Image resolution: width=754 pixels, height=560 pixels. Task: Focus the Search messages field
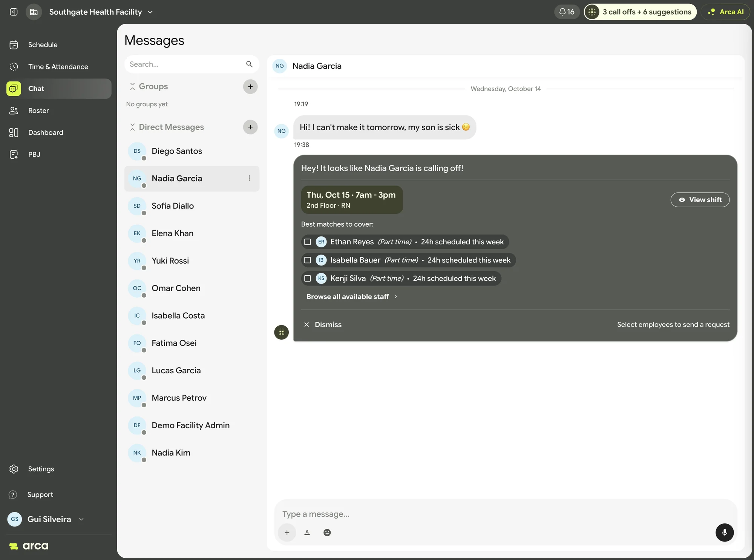click(x=192, y=64)
